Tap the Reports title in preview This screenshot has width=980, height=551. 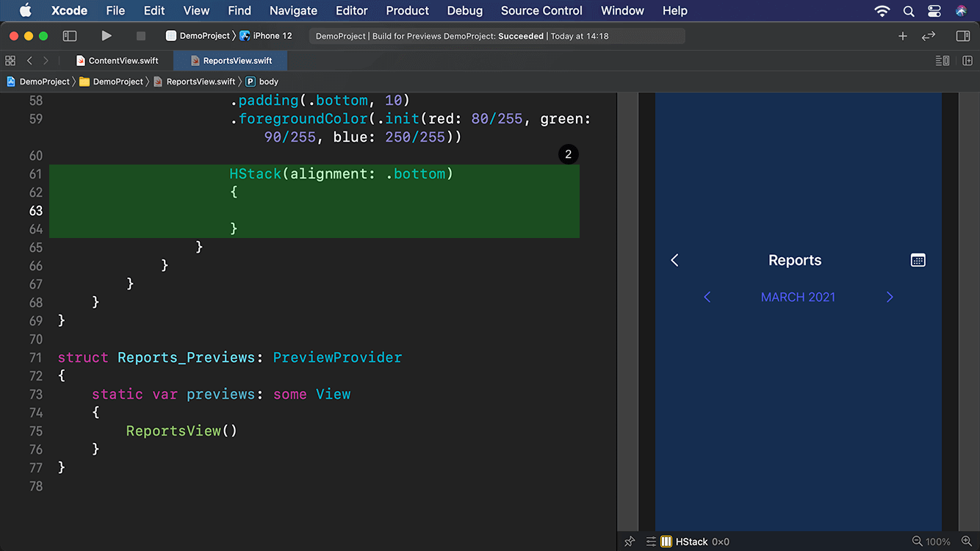pyautogui.click(x=795, y=260)
